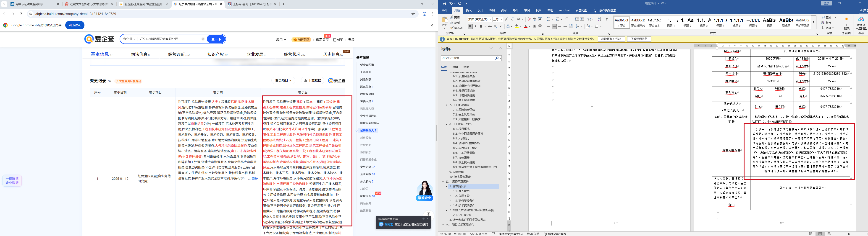Open the 应用 dropdown on Aiqicha
The image size is (868, 236).
(x=281, y=40)
